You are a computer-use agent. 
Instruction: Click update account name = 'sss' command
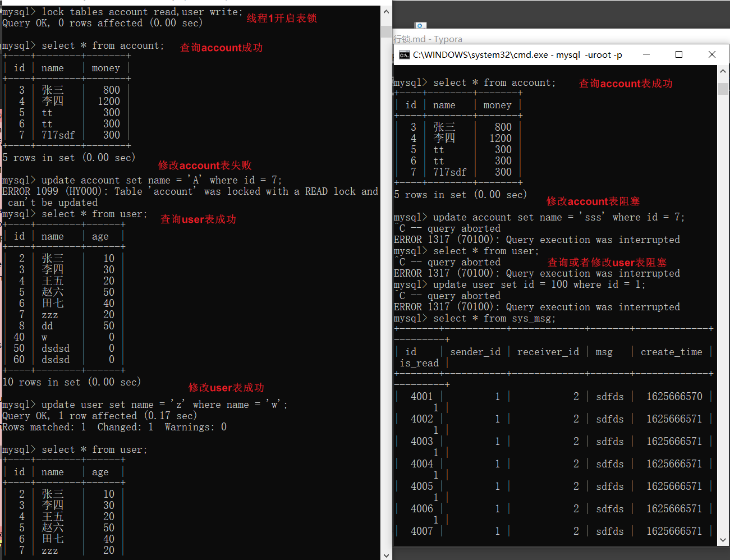[559, 217]
